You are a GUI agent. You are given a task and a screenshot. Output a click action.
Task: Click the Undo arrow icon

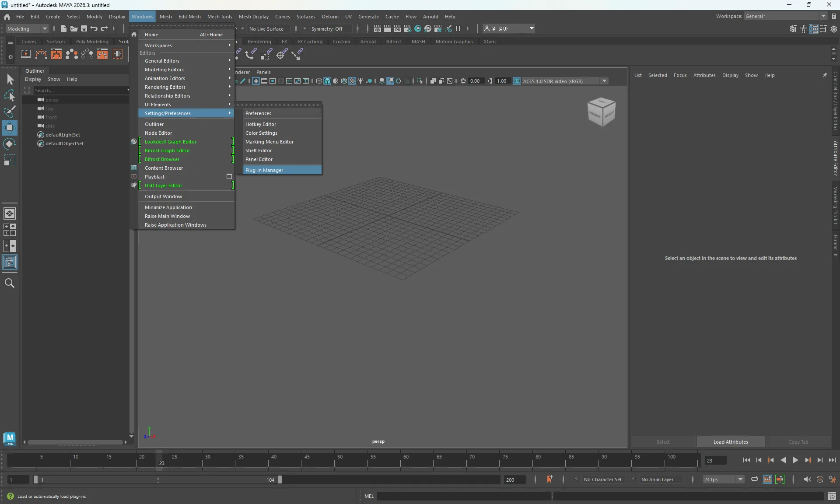pyautogui.click(x=94, y=28)
